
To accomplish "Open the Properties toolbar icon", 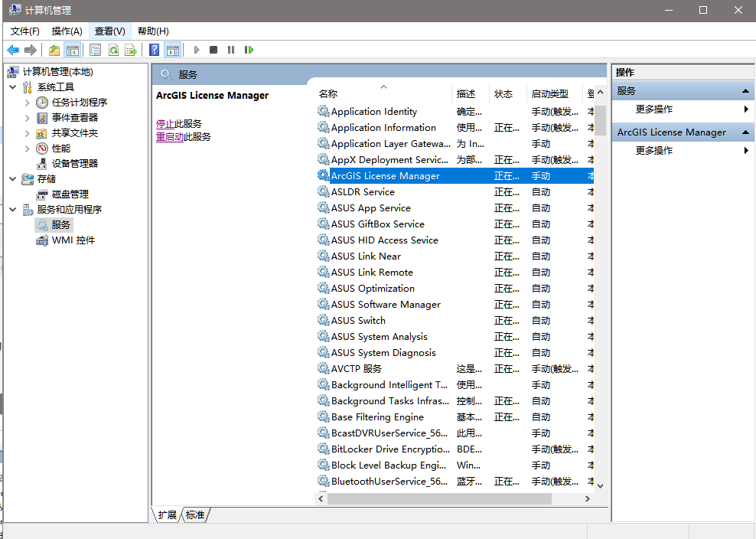I will pyautogui.click(x=96, y=50).
